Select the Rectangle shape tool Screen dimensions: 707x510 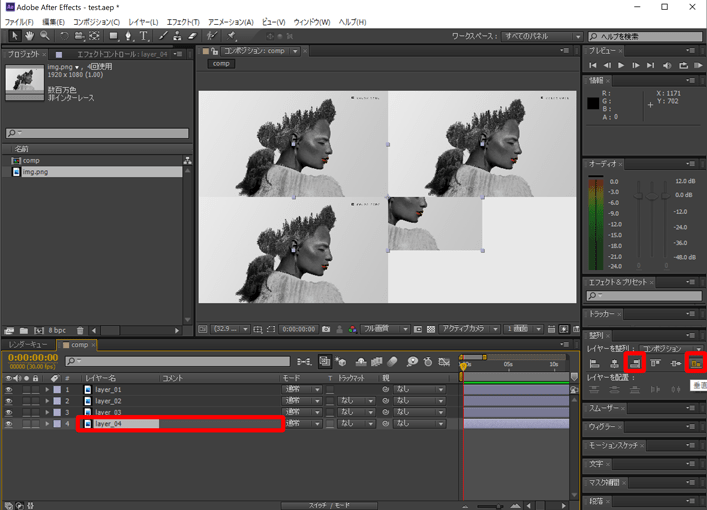tap(113, 36)
